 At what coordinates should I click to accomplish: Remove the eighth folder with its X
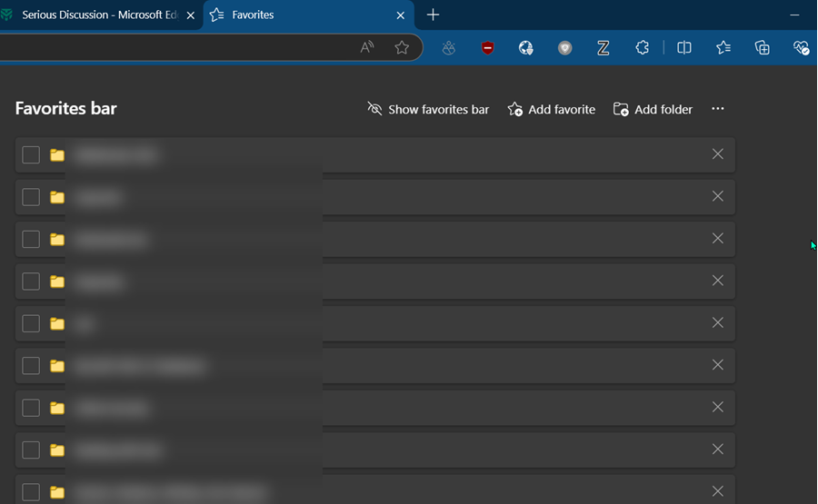click(x=718, y=450)
